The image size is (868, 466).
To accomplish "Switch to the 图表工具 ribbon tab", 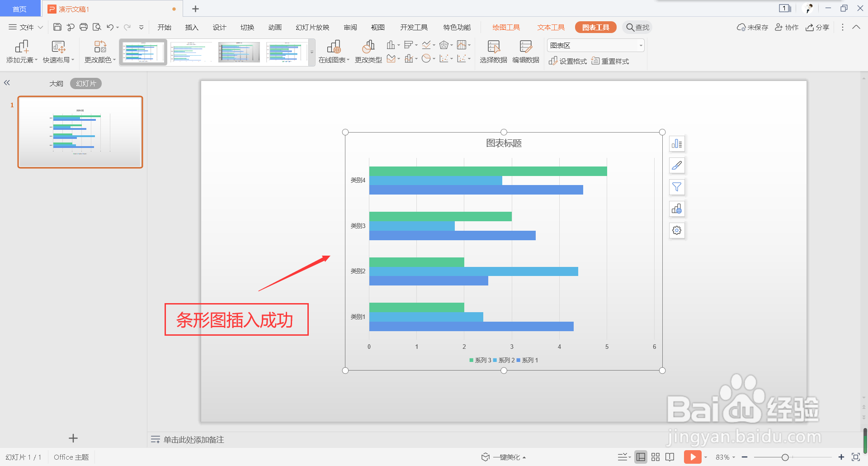I will [x=595, y=27].
